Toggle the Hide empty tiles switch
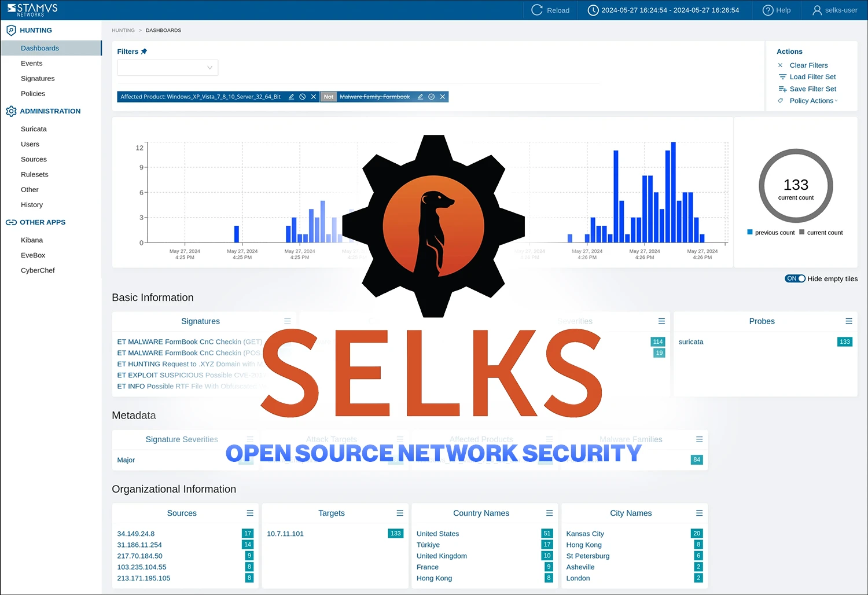The image size is (868, 595). 795,278
